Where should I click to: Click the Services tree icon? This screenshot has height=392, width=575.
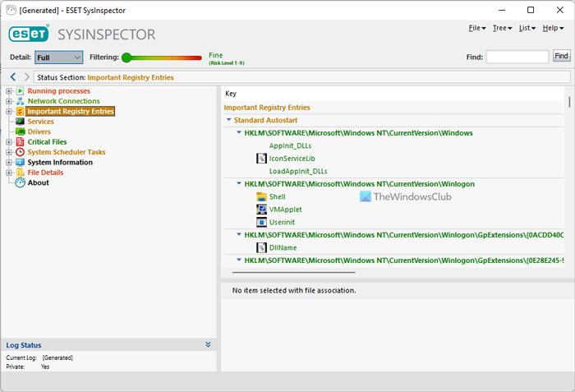[21, 122]
